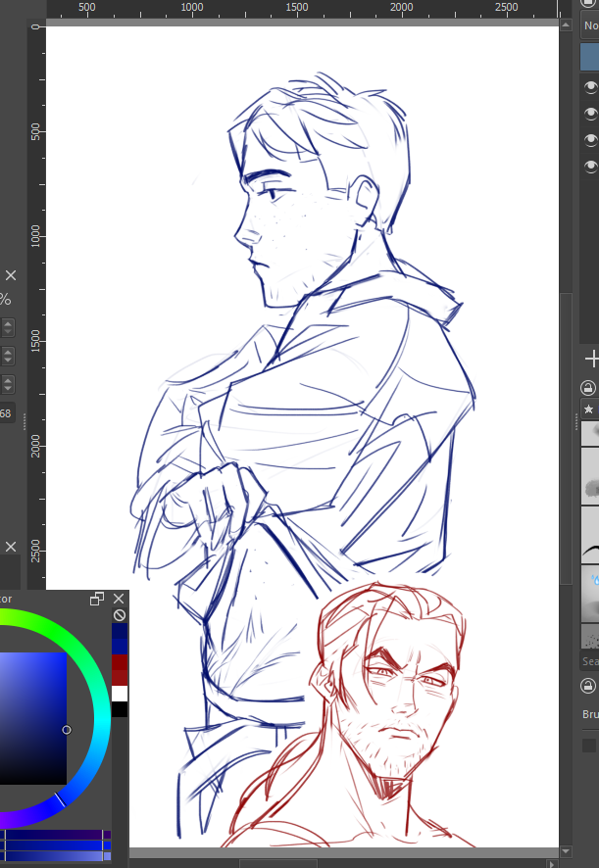This screenshot has height=868, width=599.
Task: Click the value field ending in 68
Action: click(7, 413)
